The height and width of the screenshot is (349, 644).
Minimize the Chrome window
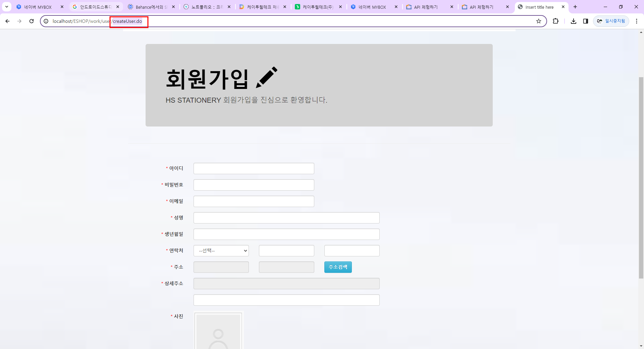605,7
